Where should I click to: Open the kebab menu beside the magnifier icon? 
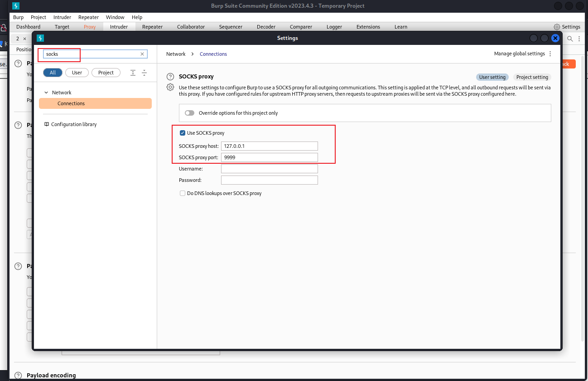coord(579,39)
